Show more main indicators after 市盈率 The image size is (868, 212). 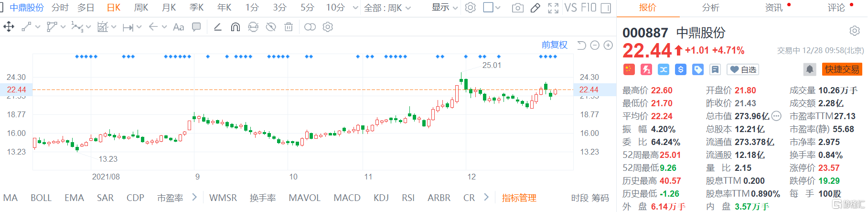point(194,197)
